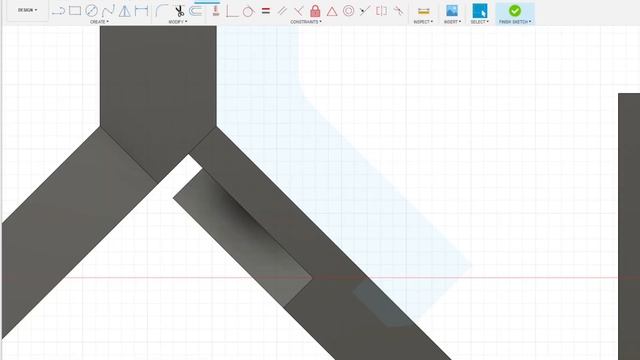The image size is (640, 360).
Task: Apply the Symmetry constraint
Action: [x=382, y=11]
